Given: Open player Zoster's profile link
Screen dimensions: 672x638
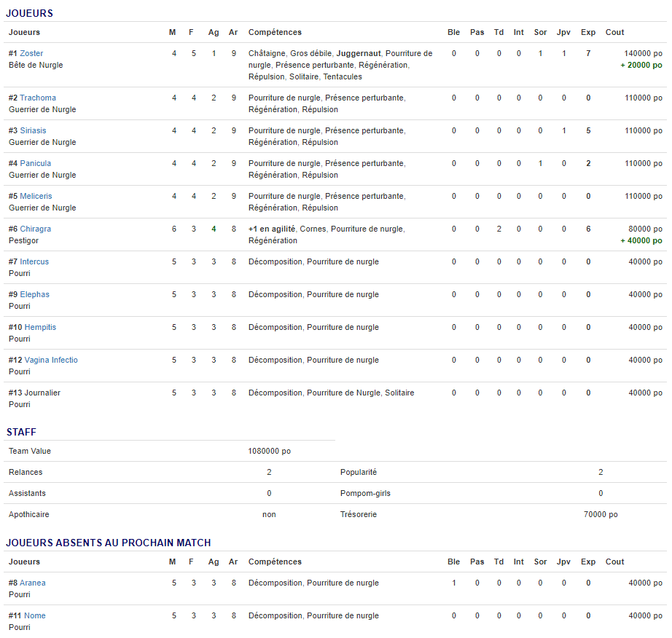Looking at the screenshot, I should 31,53.
